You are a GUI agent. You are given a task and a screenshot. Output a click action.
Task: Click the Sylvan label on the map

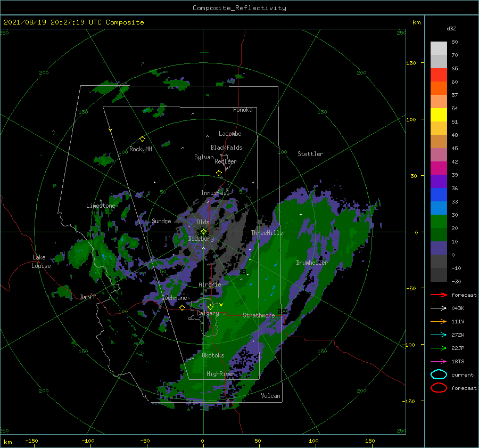point(204,157)
